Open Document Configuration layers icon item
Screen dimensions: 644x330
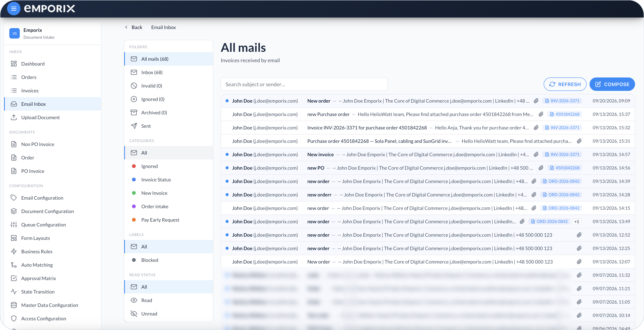[x=53, y=211]
